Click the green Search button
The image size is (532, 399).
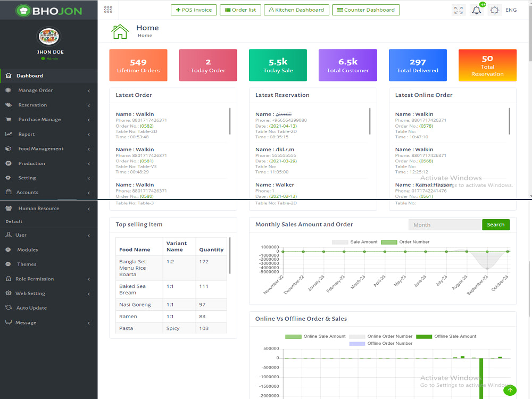click(x=495, y=225)
